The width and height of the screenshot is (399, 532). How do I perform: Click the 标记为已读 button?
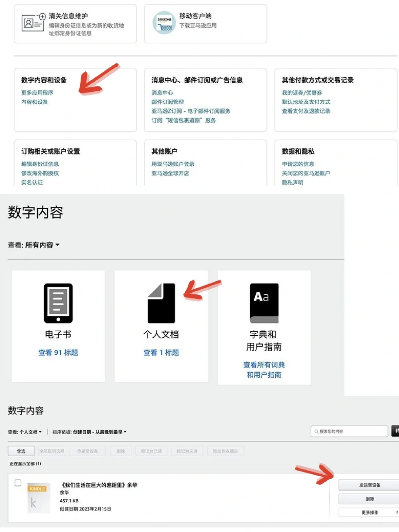tap(151, 451)
